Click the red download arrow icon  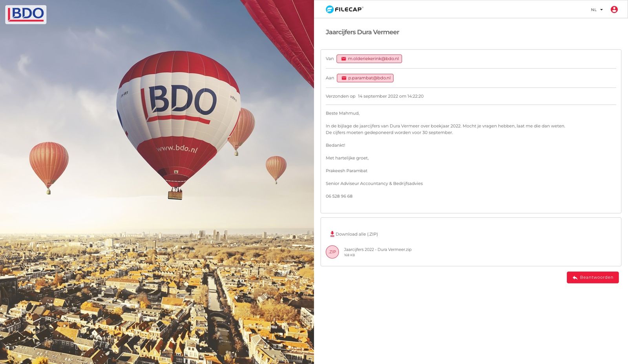tap(332, 234)
